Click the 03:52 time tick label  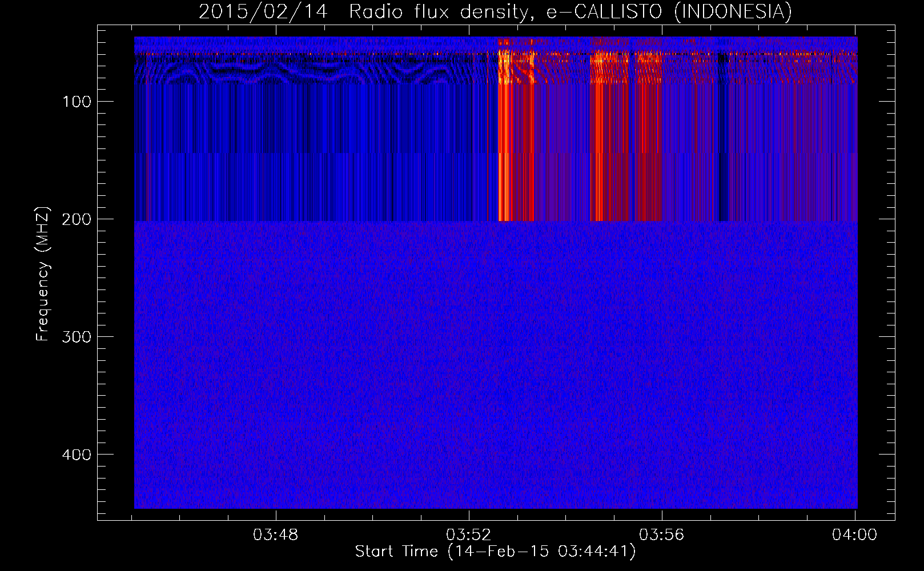[x=469, y=534]
